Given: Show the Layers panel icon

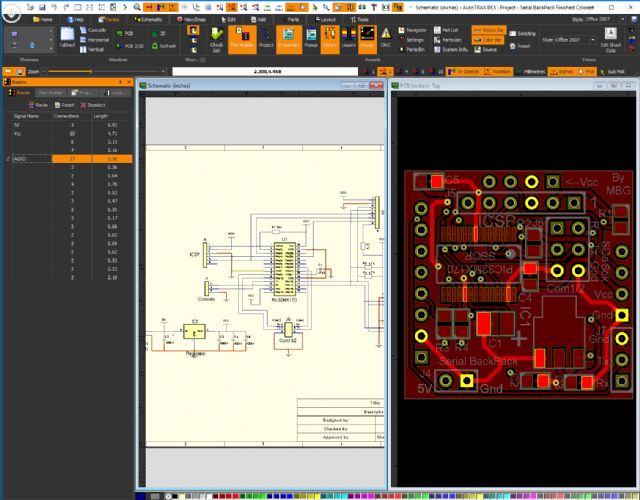Looking at the screenshot, I should pos(348,38).
